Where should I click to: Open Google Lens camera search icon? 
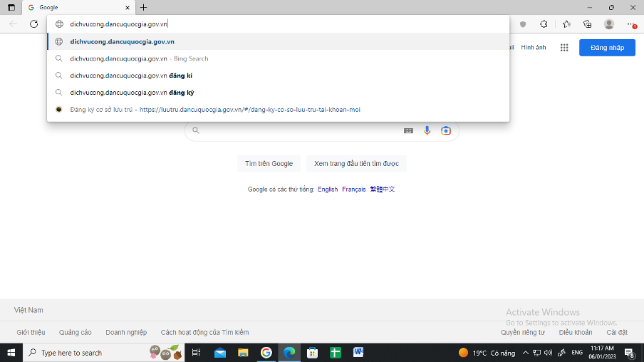tap(446, 130)
